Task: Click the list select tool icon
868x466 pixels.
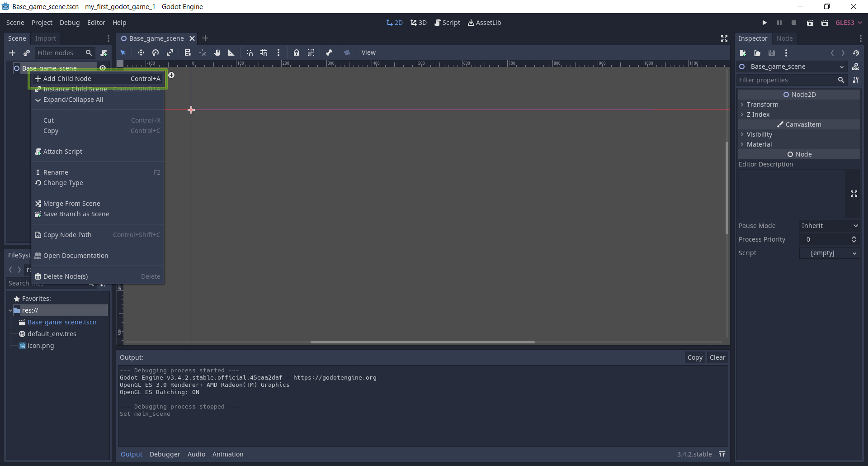Action: tap(188, 52)
